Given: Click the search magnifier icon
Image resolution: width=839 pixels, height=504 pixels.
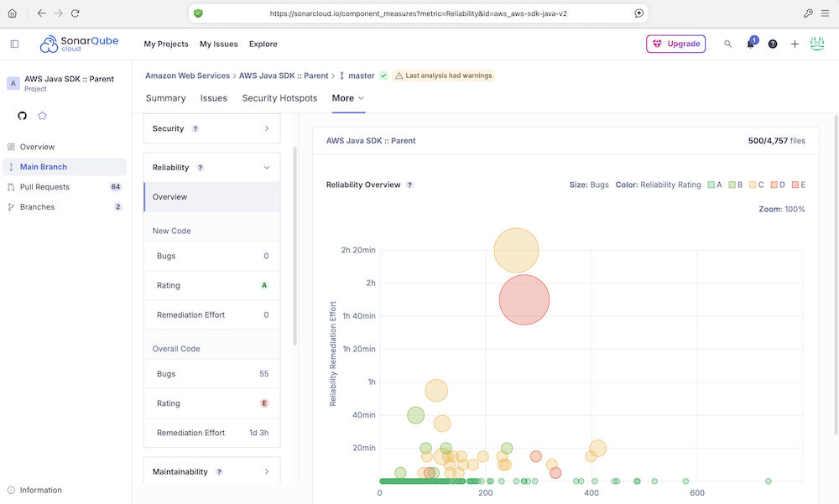Looking at the screenshot, I should click(x=728, y=44).
